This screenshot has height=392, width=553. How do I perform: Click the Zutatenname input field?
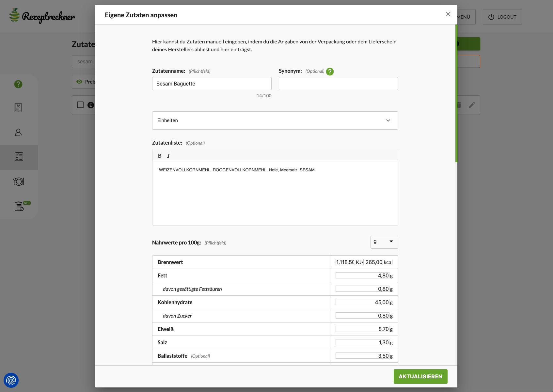212,84
